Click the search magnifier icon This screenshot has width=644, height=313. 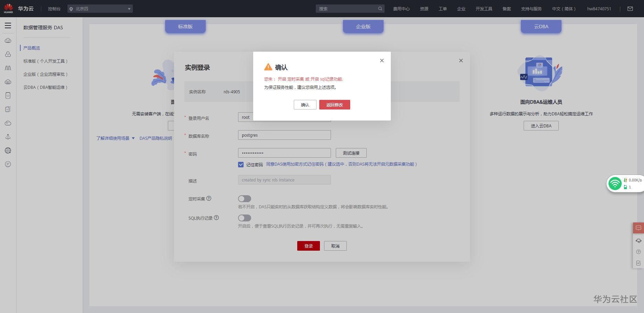coord(380,9)
